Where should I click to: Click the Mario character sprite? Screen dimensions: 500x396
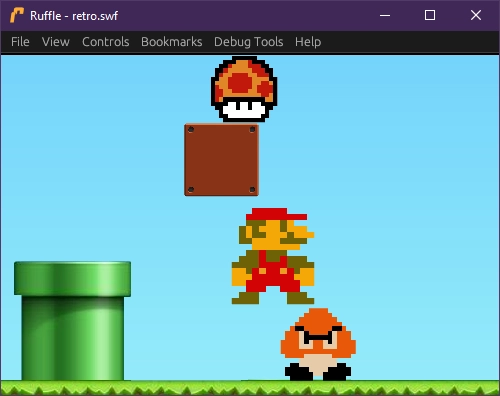coord(273,256)
